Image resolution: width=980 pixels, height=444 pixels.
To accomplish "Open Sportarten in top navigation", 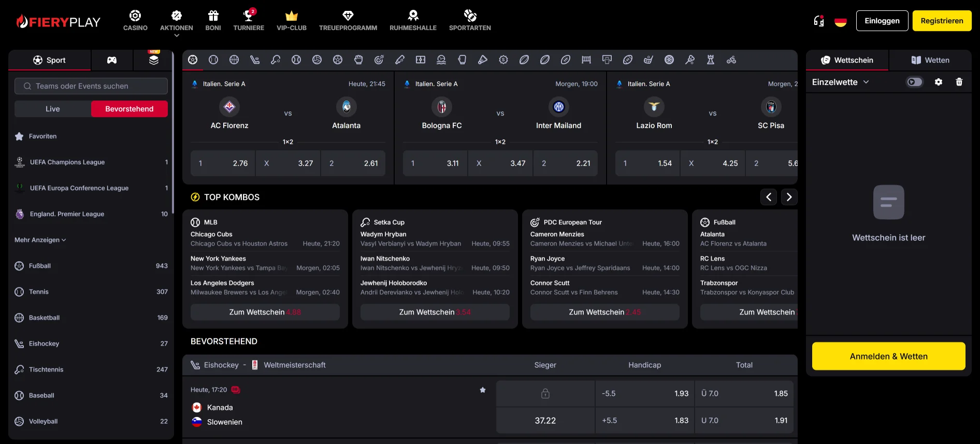I will [x=470, y=21].
